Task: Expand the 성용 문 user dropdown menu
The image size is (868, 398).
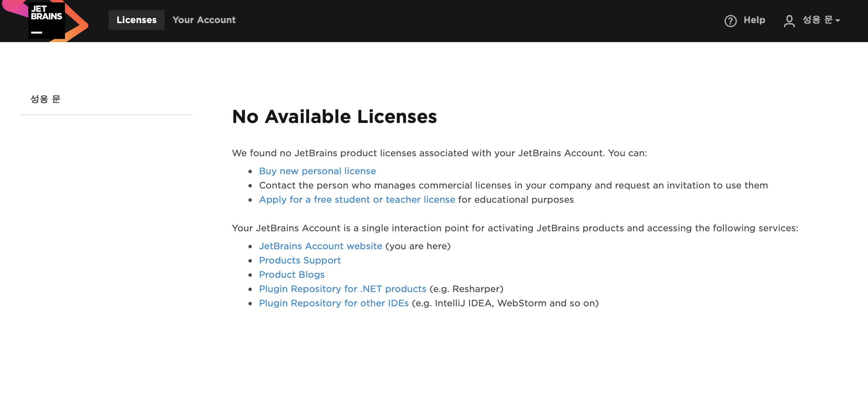Action: [x=821, y=20]
